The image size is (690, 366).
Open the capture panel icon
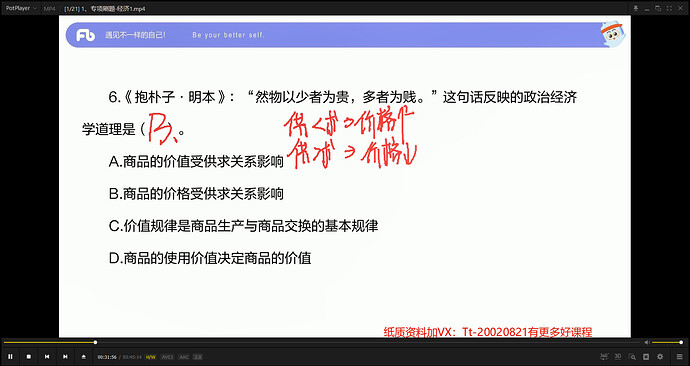[646, 357]
